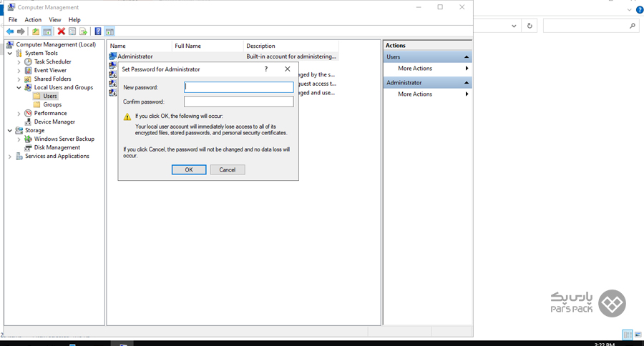
Task: Sort by the Name column header
Action: (x=140, y=46)
